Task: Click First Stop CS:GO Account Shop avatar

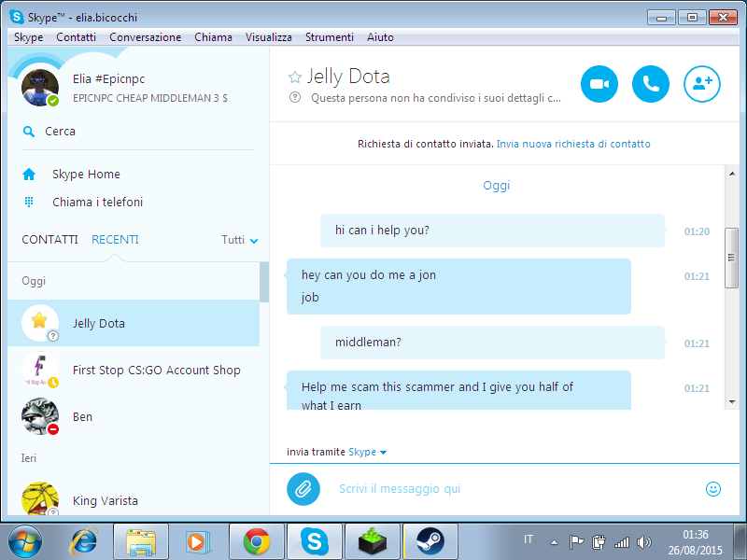Action: [40, 370]
